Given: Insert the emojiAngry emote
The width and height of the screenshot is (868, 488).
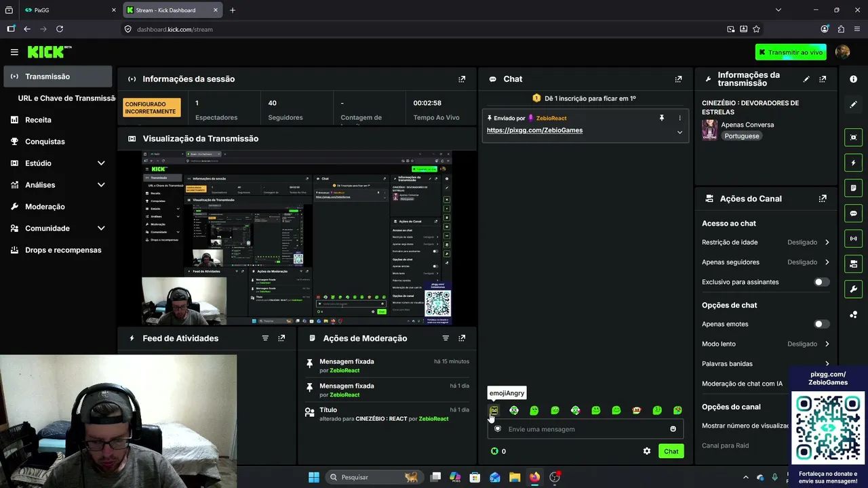Looking at the screenshot, I should pos(494,410).
